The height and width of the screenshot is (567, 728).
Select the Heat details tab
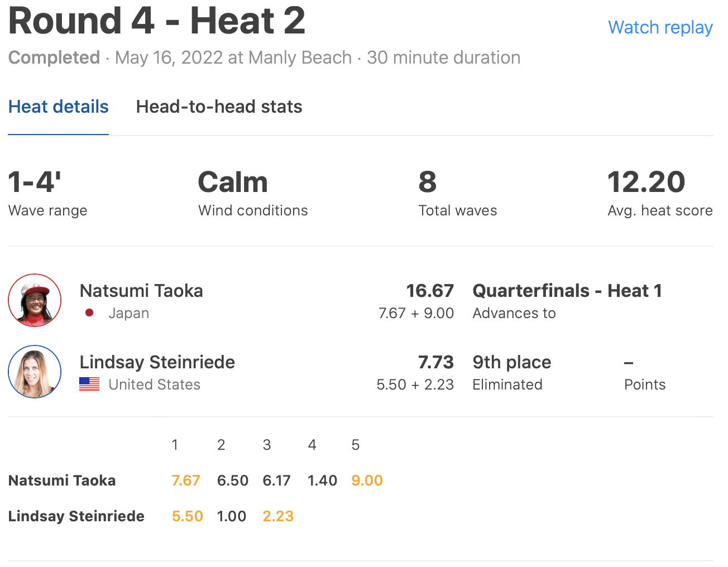pyautogui.click(x=58, y=107)
